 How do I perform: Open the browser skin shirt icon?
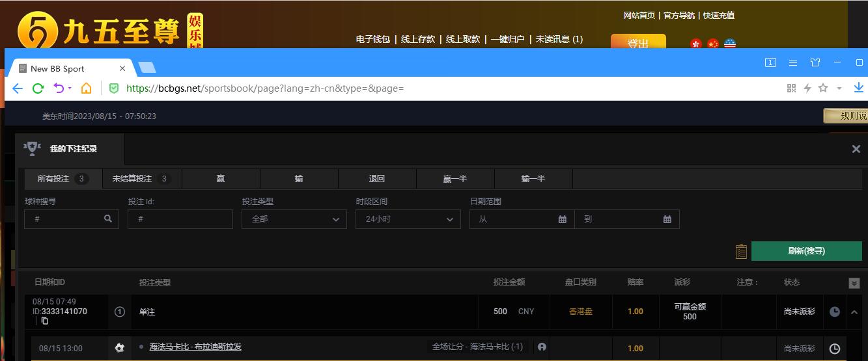[x=815, y=62]
